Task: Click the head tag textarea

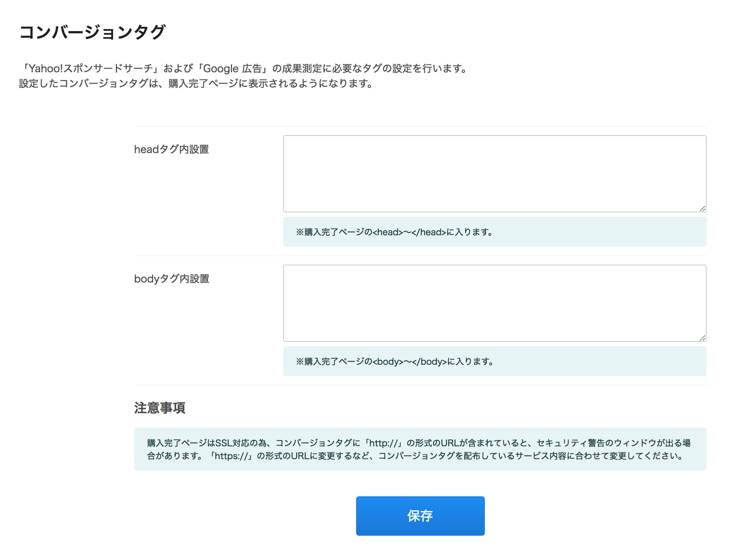Action: 495,173
